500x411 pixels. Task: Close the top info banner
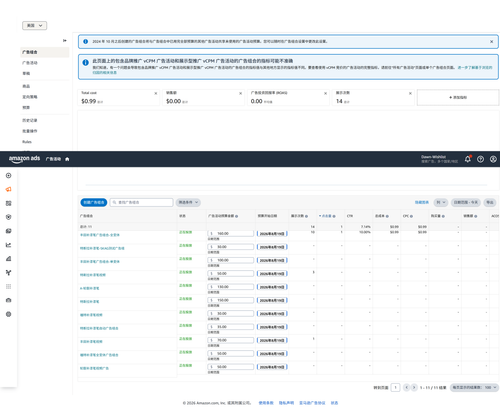[x=491, y=42]
